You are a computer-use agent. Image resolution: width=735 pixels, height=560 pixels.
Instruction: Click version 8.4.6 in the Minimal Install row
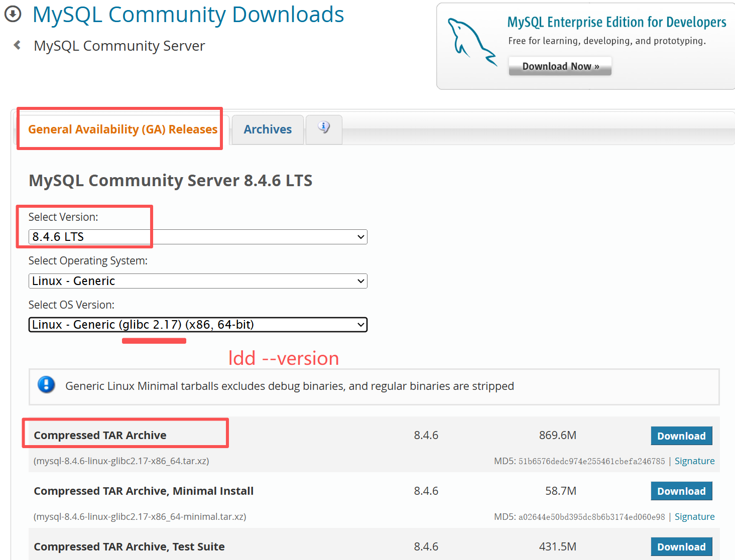[x=426, y=491]
